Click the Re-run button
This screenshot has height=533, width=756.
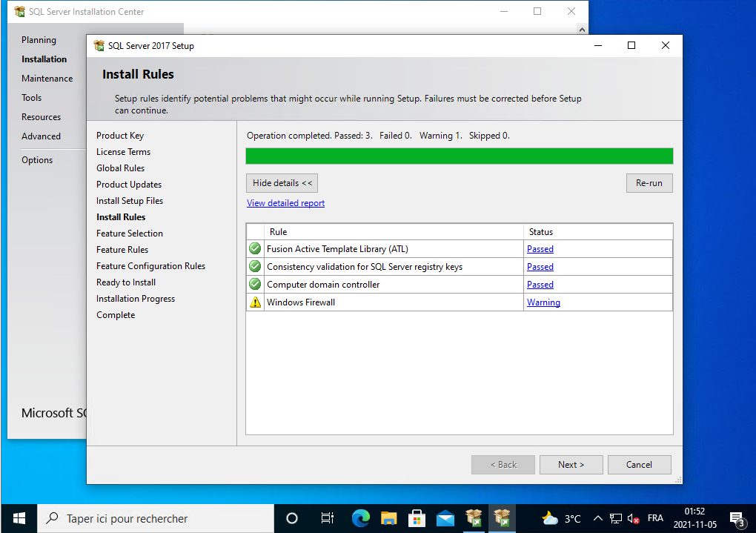pyautogui.click(x=649, y=183)
